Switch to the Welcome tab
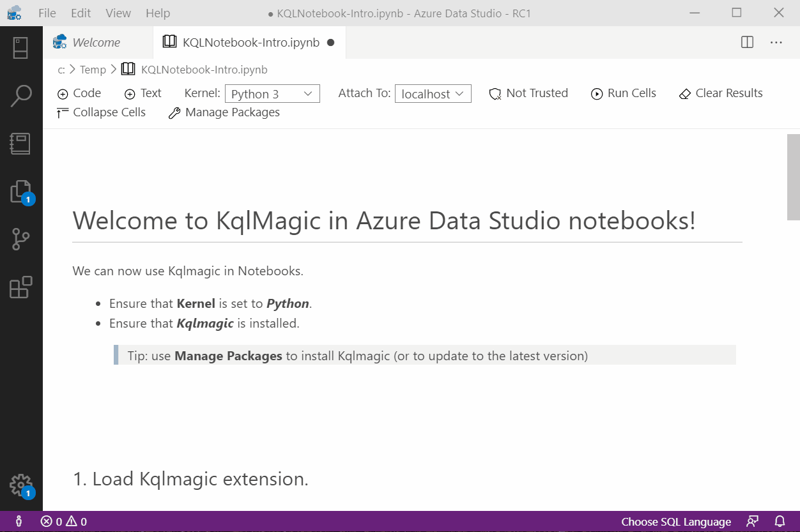This screenshot has height=532, width=800. click(x=96, y=42)
